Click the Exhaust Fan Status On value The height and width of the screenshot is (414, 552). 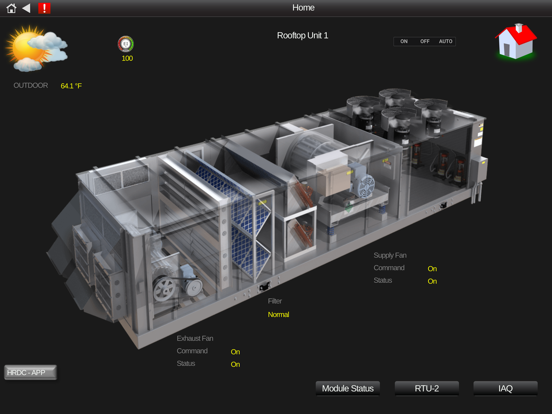[x=235, y=364]
